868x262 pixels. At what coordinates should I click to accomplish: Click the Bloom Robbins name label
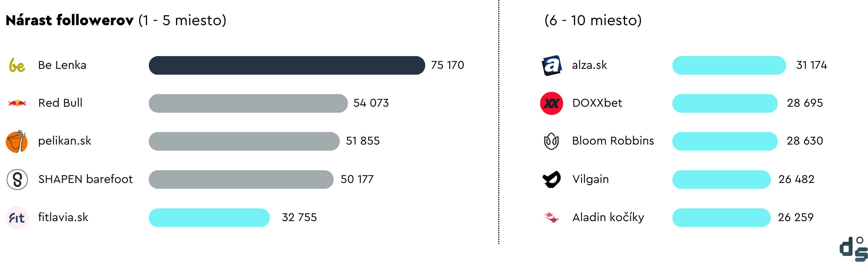[x=613, y=141]
